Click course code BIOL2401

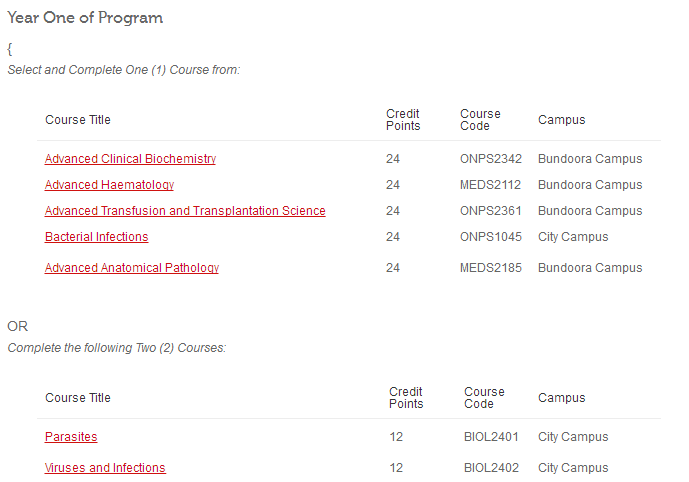pos(491,437)
